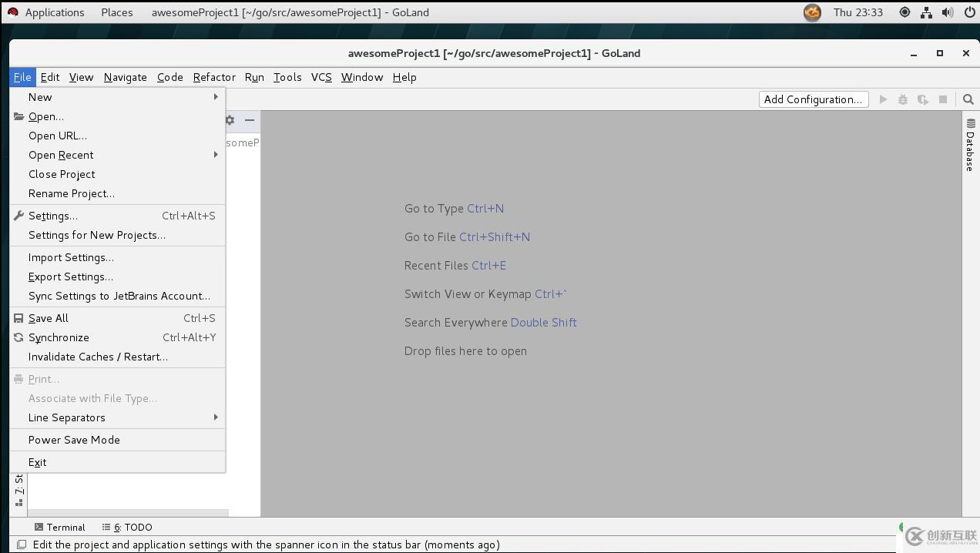Click the Run with Coverage icon

point(923,99)
